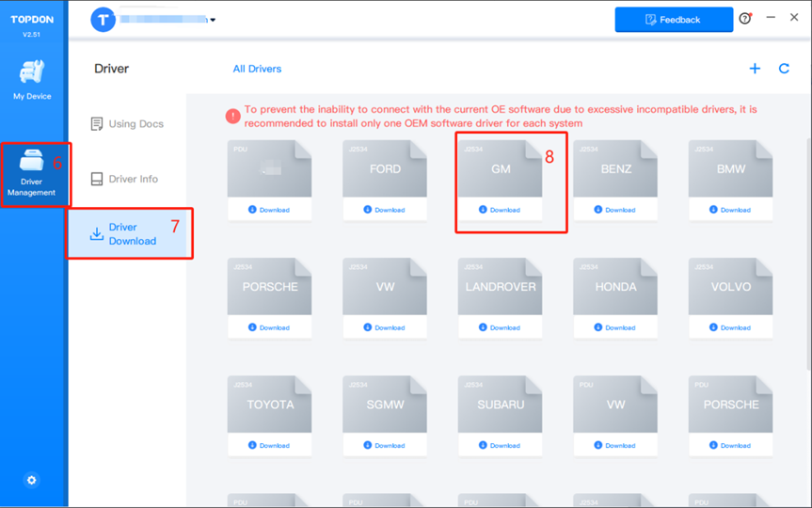Select the HONDA driver file thumbnail
Image resolution: width=812 pixels, height=508 pixels.
[614, 286]
